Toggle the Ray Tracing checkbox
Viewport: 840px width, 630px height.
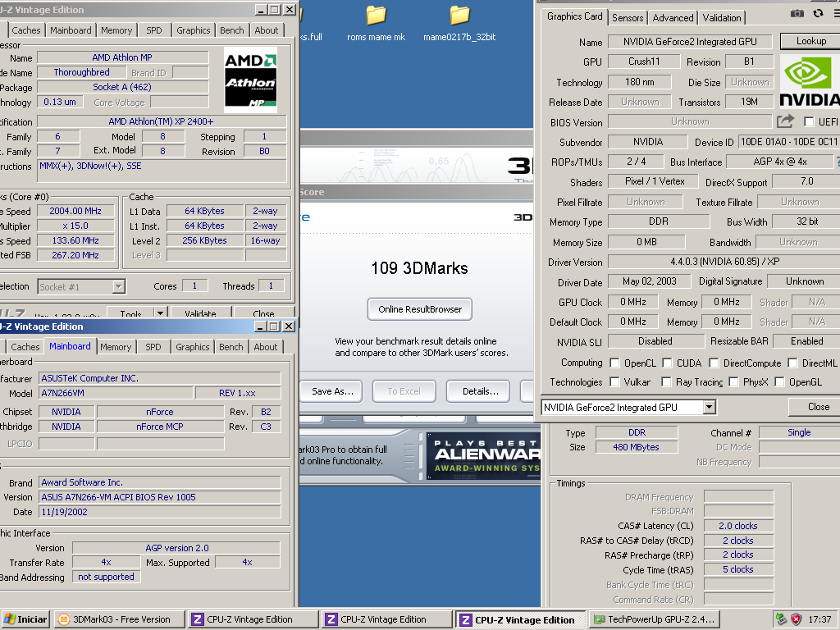click(666, 382)
